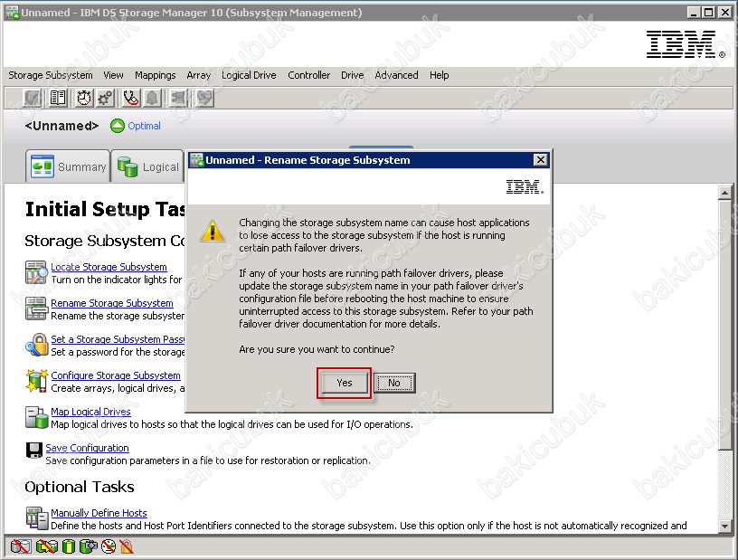Image resolution: width=738 pixels, height=560 pixels.
Task: Click the key and padlock password icon
Action: tap(36, 345)
